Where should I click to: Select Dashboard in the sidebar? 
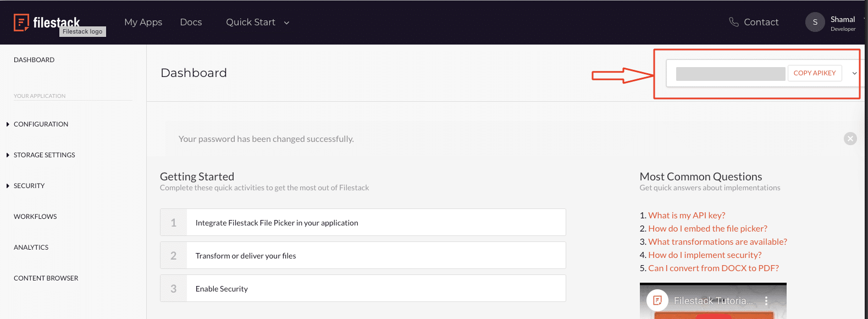click(34, 60)
